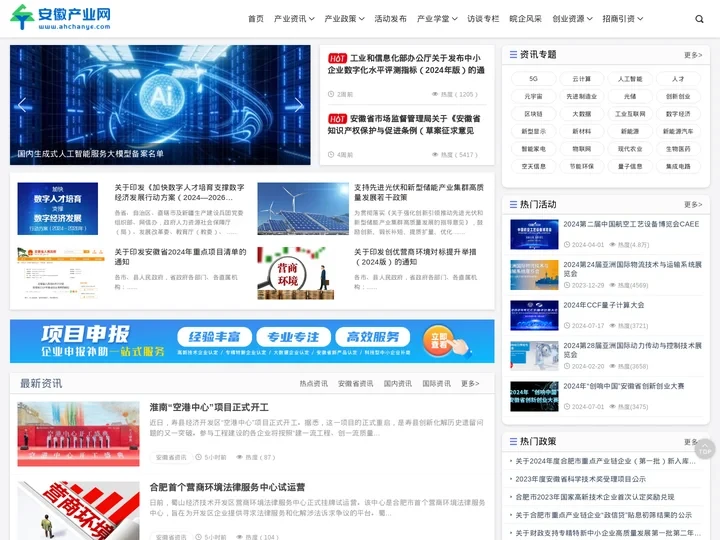Select the 云计算 topic tag
Screen dimensions: 720x540
(x=582, y=79)
